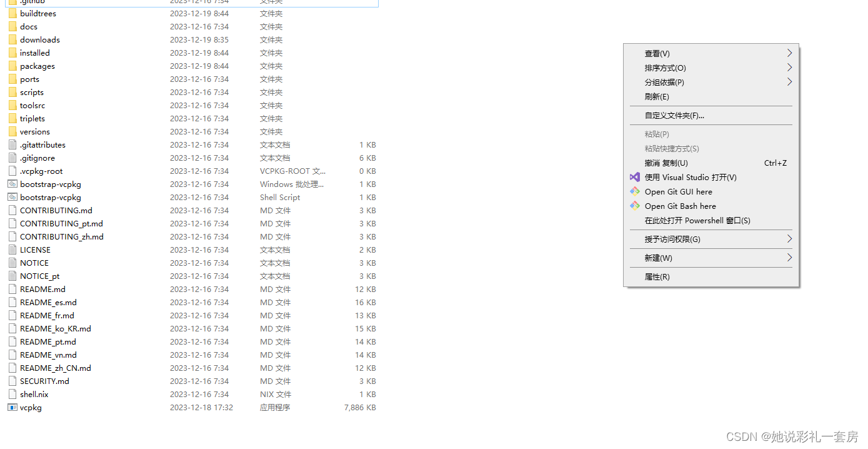Expand the 新建(W) submenu arrow
The height and width of the screenshot is (449, 868).
[789, 257]
